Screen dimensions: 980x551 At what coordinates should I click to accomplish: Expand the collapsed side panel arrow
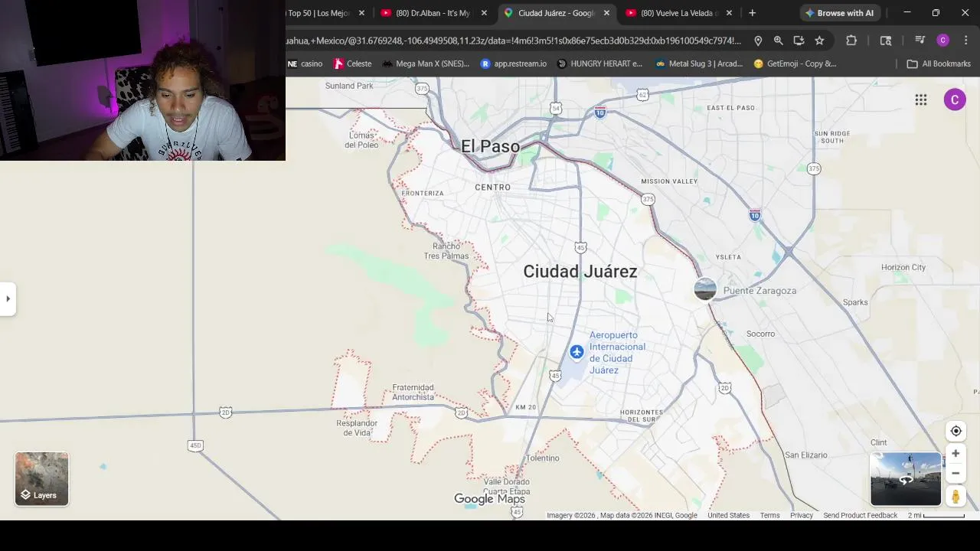pos(8,298)
